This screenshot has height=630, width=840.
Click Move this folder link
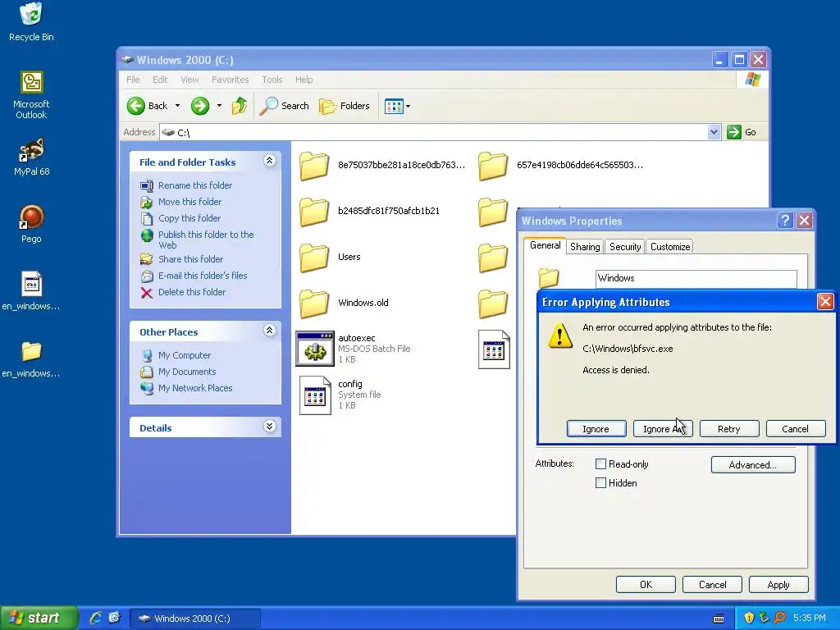189,202
